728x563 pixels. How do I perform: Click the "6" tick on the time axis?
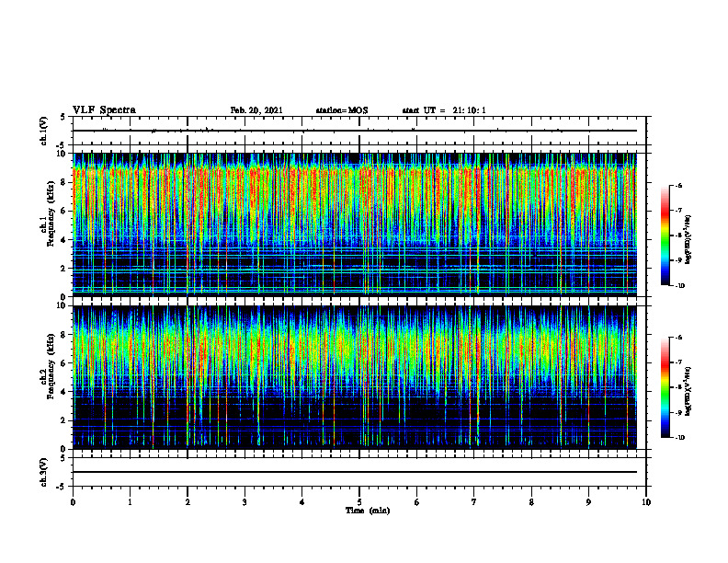[417, 502]
